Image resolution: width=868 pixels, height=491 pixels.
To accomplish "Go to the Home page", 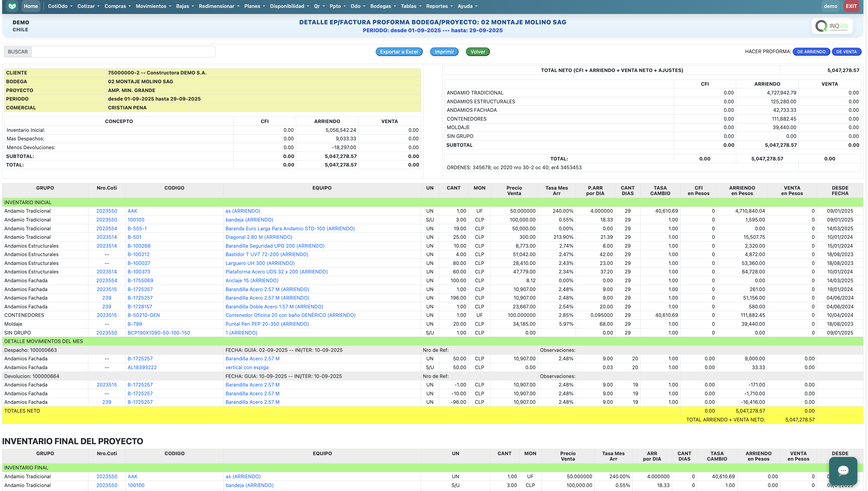I will (x=31, y=6).
